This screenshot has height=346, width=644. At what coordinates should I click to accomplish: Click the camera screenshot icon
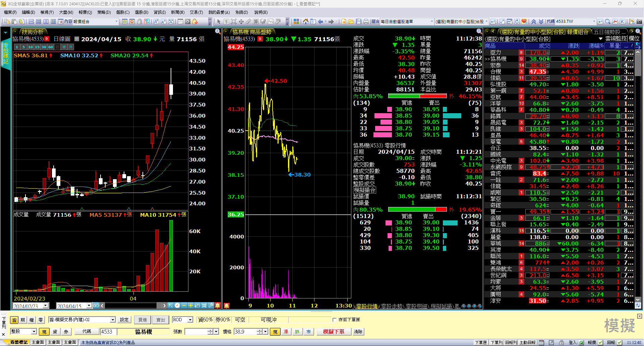pyautogui.click(x=639, y=21)
